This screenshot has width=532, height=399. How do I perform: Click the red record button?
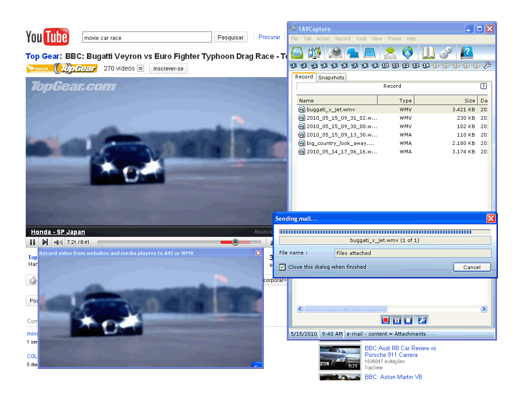click(x=386, y=320)
